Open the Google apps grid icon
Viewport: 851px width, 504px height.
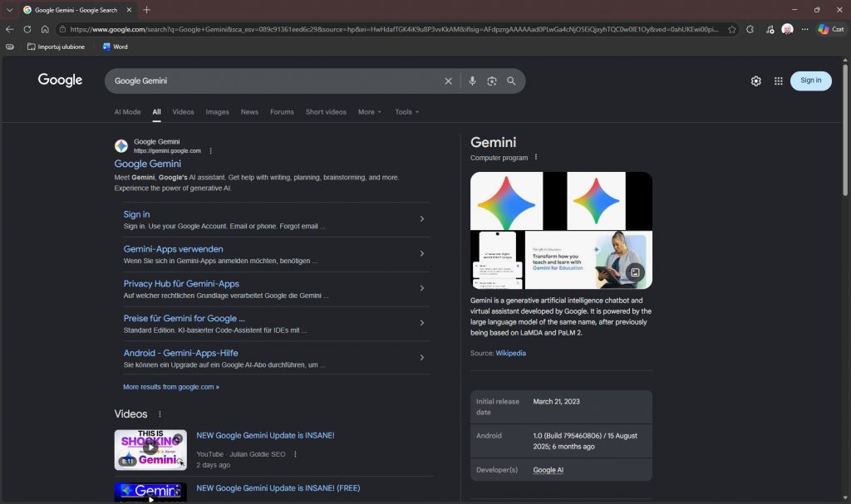click(779, 81)
